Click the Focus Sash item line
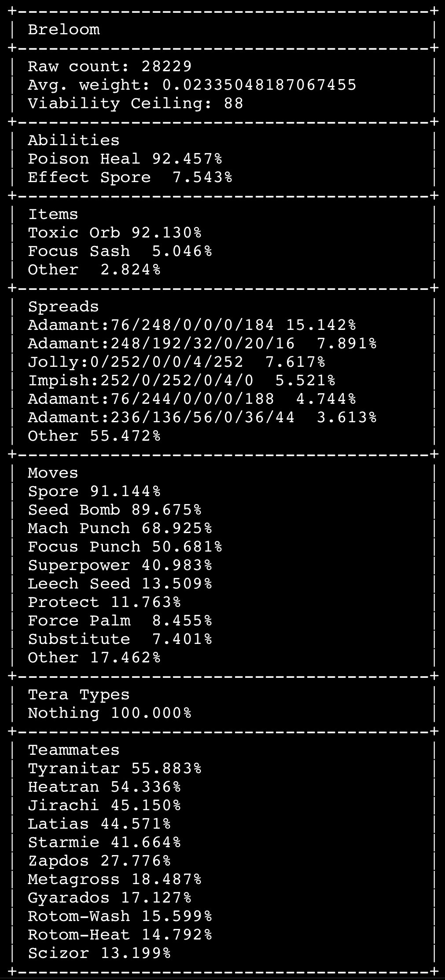The width and height of the screenshot is (445, 980). [x=120, y=251]
